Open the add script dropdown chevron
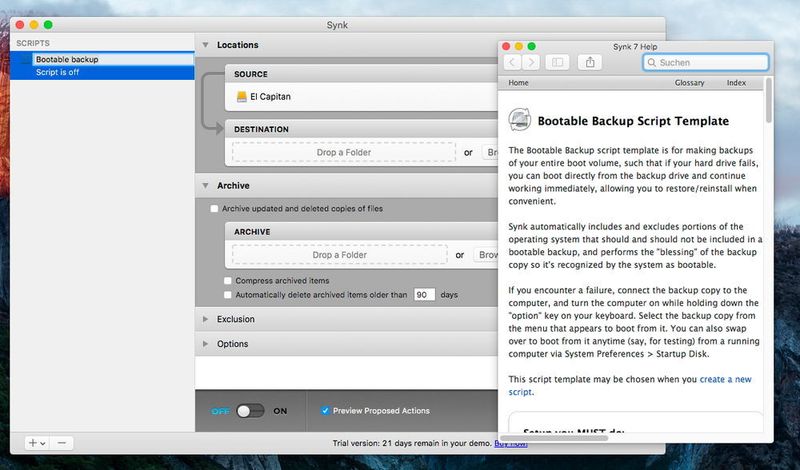 point(43,443)
